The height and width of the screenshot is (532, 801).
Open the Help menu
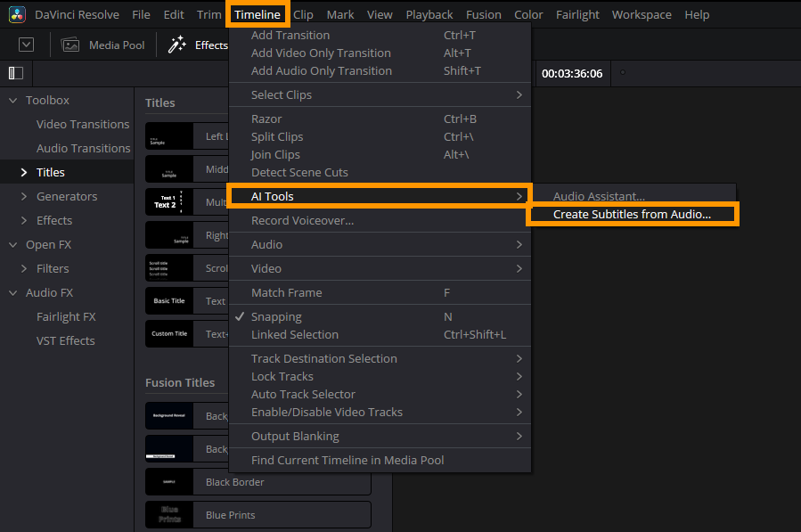point(697,15)
